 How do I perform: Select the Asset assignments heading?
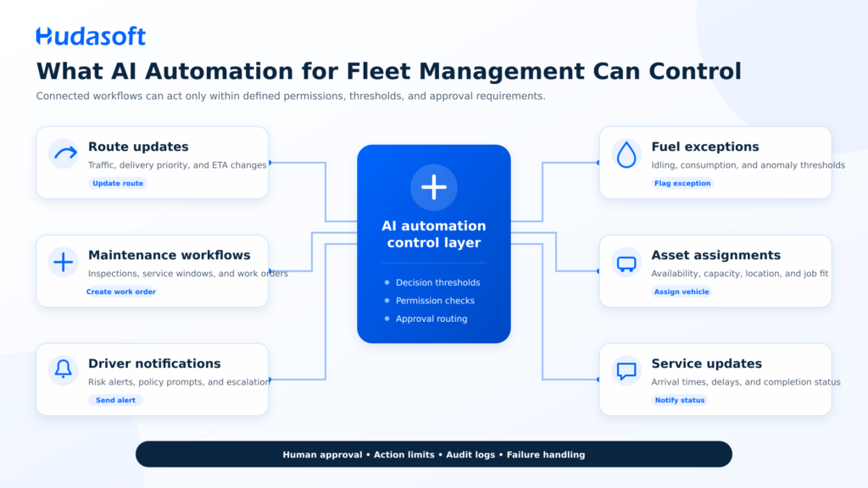[715, 255]
